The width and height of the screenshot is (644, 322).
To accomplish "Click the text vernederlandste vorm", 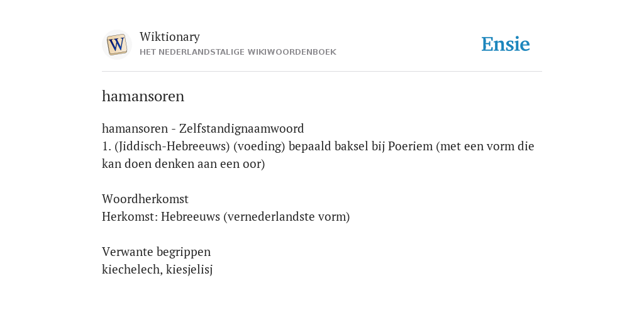I will pos(286,216).
